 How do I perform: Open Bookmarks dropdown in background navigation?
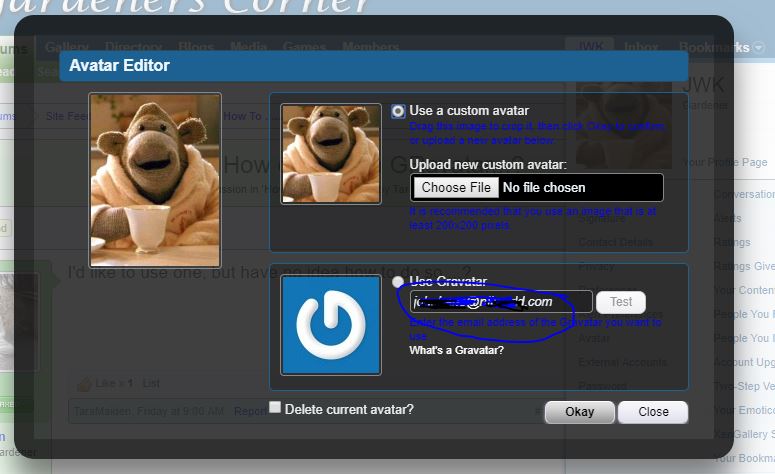(721, 47)
